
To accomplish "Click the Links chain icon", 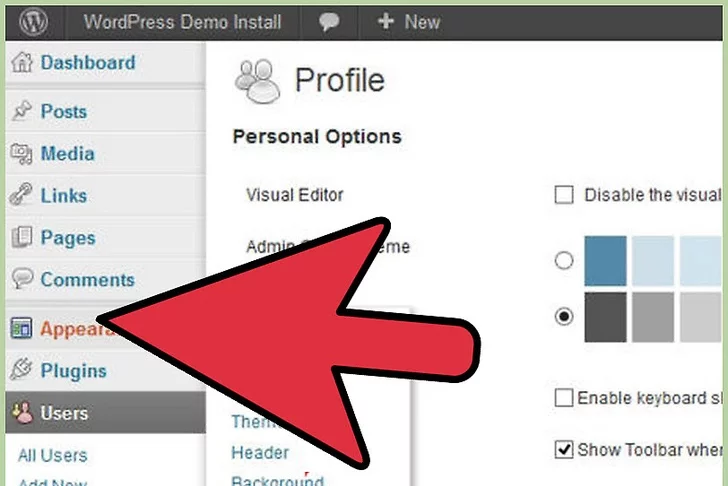I will tap(21, 196).
